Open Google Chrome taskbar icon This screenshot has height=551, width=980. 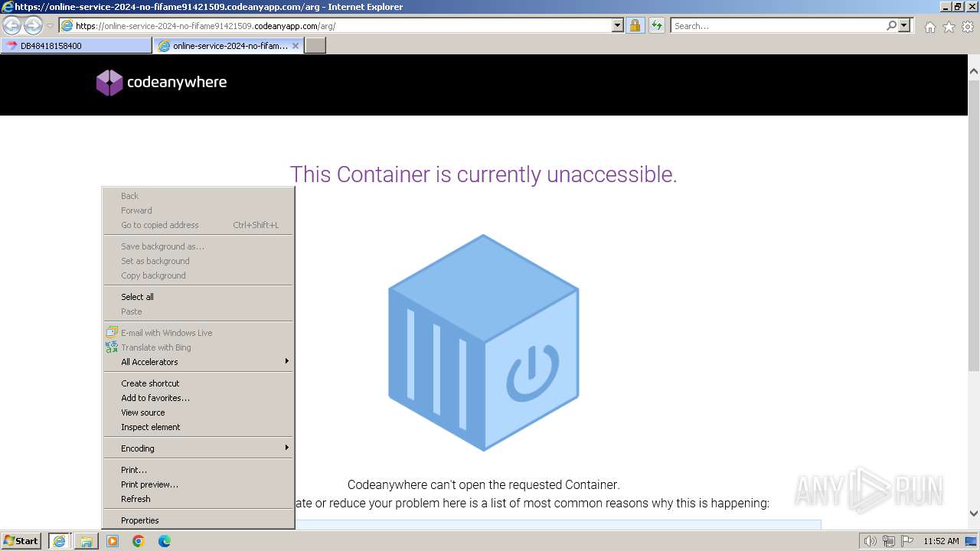click(x=139, y=541)
